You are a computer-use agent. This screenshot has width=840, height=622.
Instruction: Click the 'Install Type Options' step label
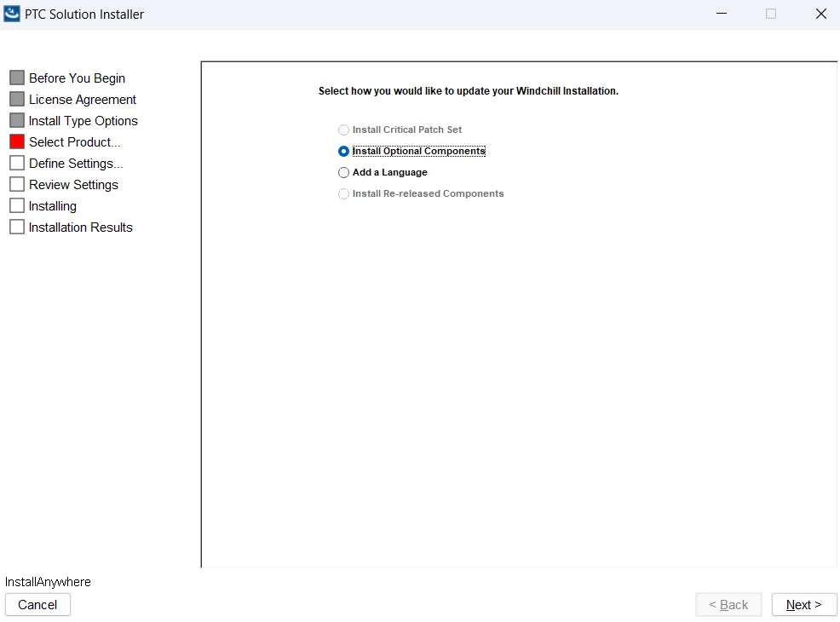click(x=83, y=121)
